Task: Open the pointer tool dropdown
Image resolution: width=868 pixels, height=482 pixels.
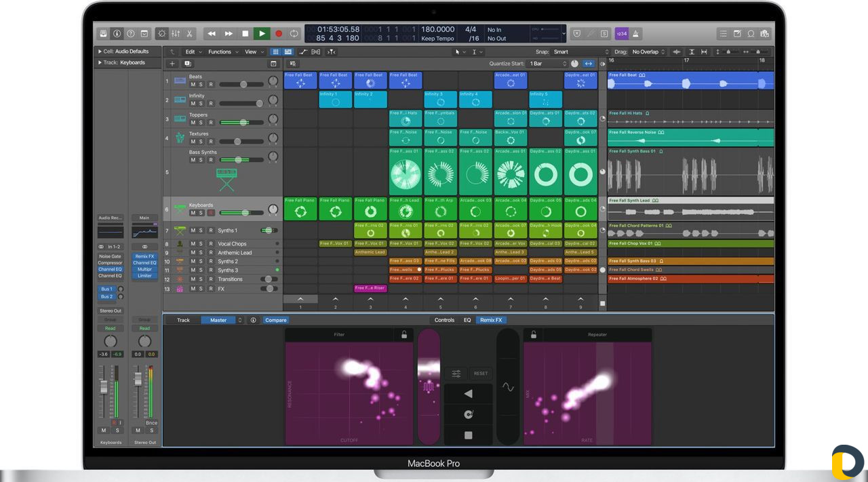Action: click(460, 52)
